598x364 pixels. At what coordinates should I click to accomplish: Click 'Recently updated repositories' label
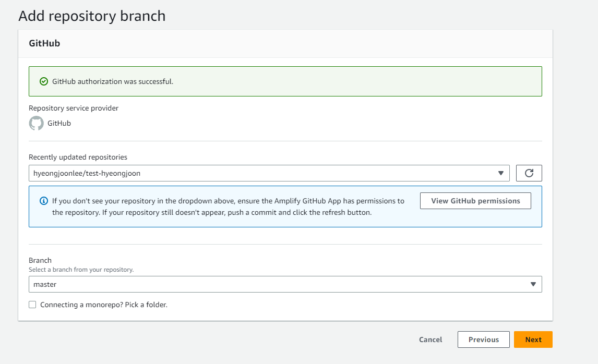[78, 157]
